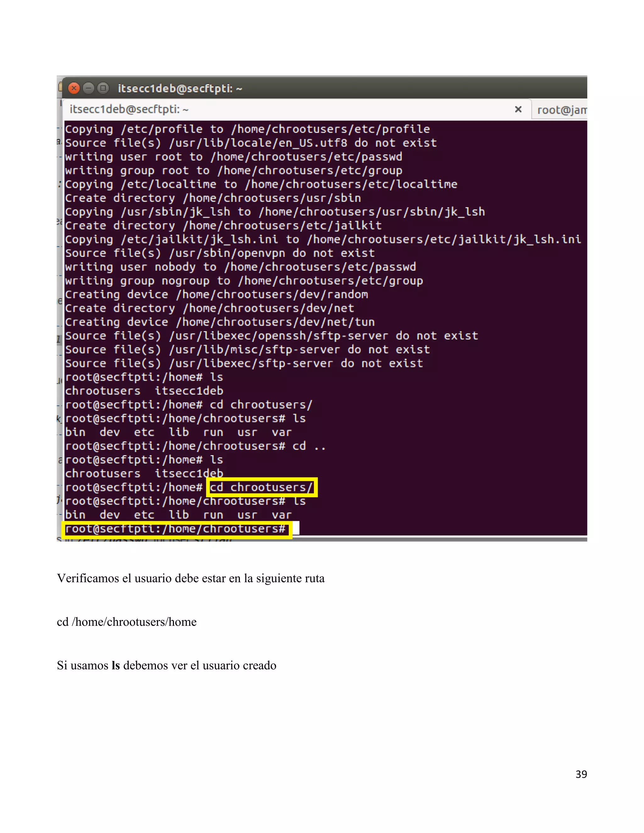
Task: Maximize the terminal window
Action: (x=103, y=89)
